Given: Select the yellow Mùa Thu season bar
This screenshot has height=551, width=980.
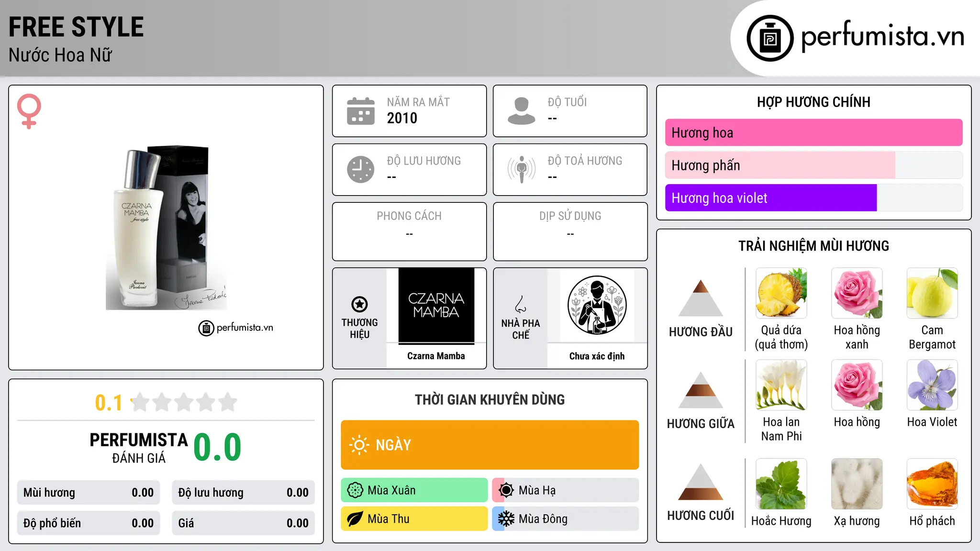Looking at the screenshot, I should (x=414, y=519).
